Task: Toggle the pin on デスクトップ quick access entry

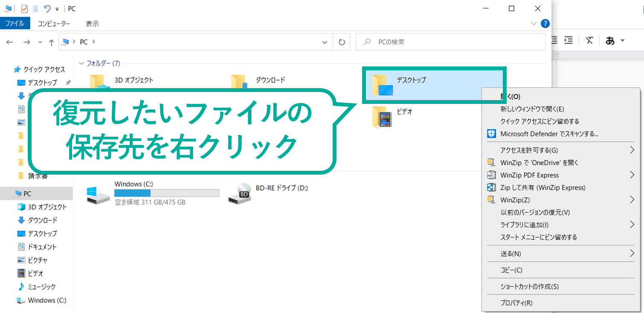Action: coord(68,82)
